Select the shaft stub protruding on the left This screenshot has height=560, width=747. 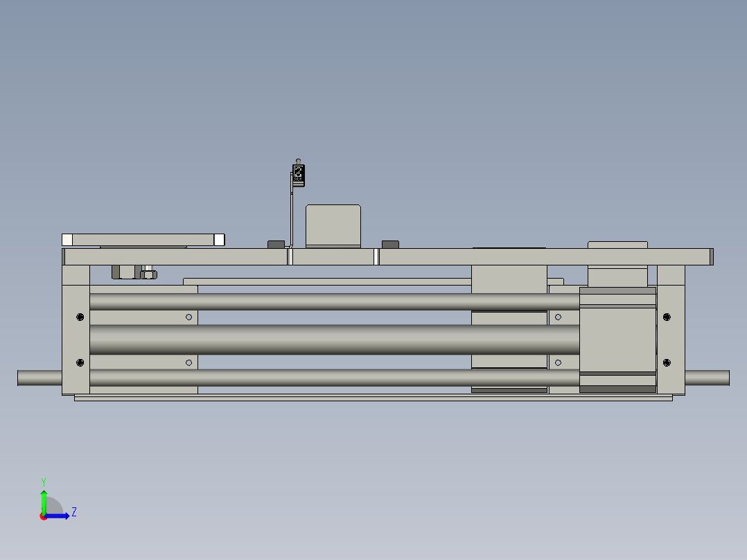[x=39, y=378]
